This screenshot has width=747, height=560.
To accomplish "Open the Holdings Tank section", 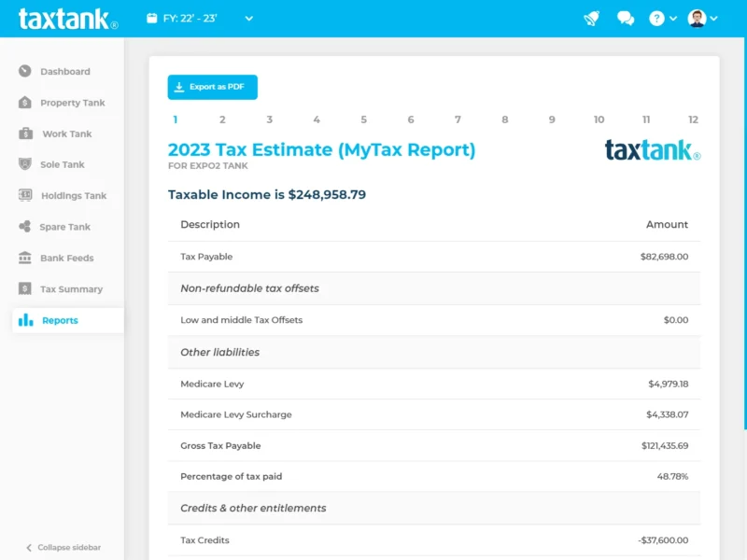I will pyautogui.click(x=23, y=195).
